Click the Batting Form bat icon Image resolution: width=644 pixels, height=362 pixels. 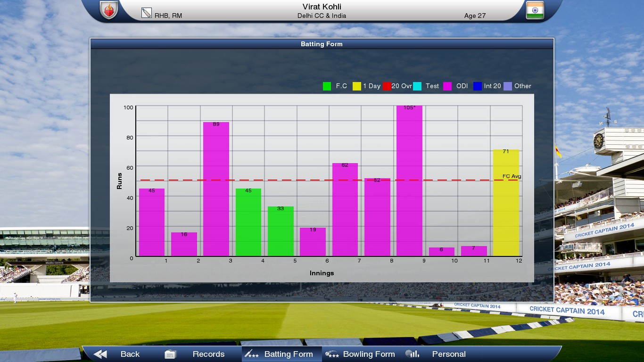pos(251,354)
